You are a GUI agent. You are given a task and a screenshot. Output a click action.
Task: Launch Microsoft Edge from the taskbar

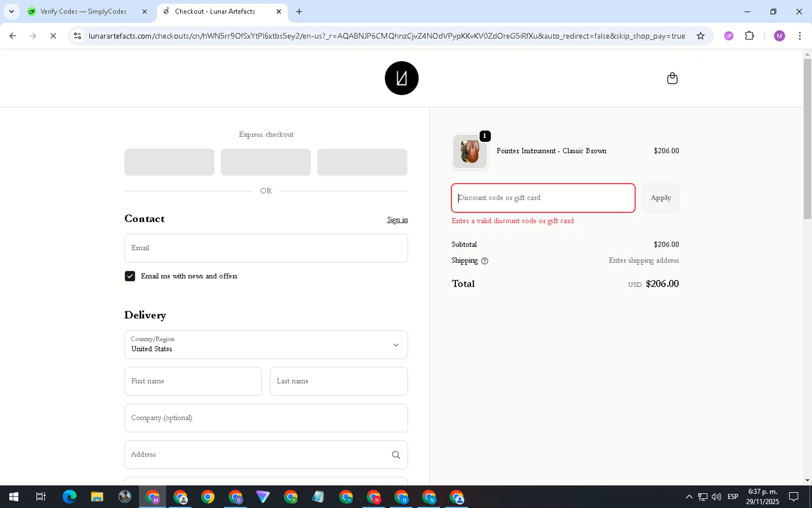tap(69, 497)
